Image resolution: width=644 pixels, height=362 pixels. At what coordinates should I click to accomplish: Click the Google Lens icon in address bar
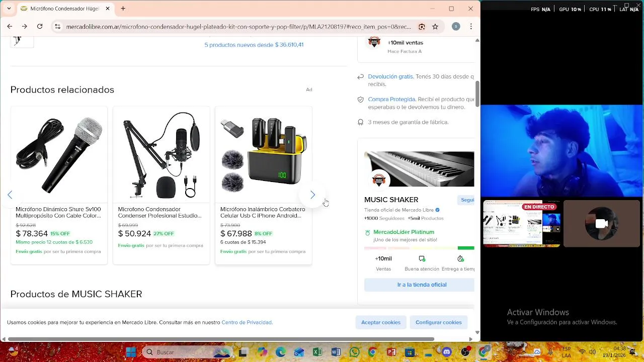pyautogui.click(x=422, y=27)
